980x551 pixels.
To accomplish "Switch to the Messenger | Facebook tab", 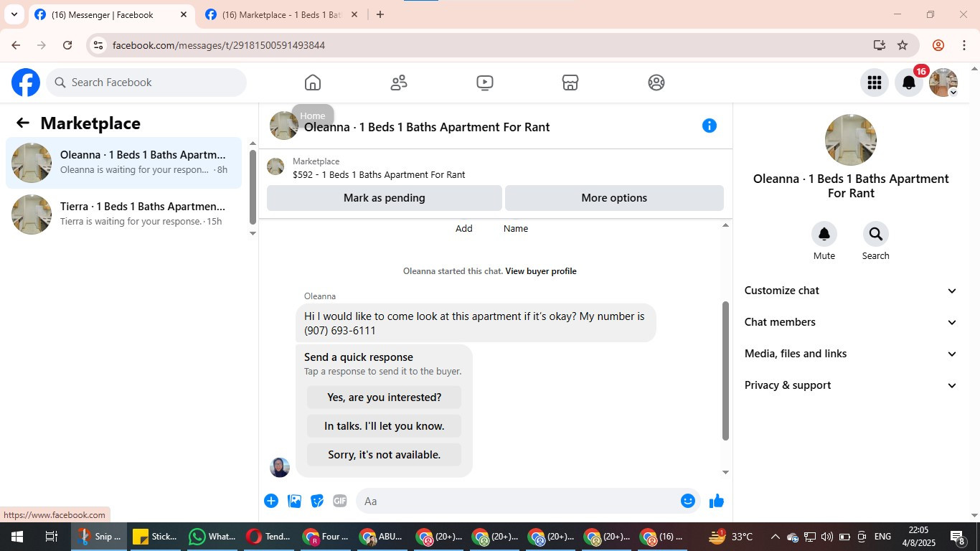I will pyautogui.click(x=111, y=14).
